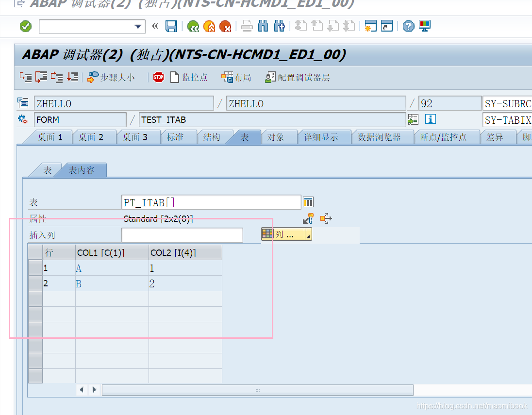Switch to the 标准 tab

(175, 137)
